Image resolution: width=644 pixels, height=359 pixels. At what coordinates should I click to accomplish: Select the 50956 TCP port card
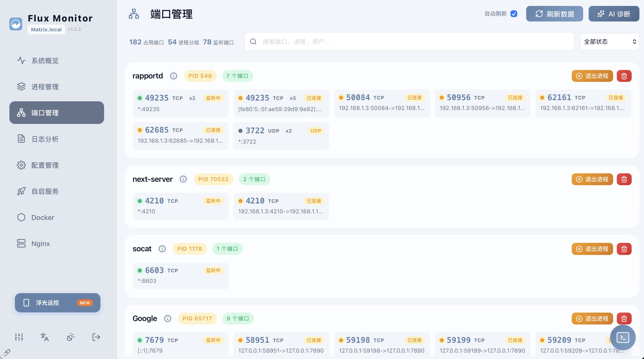(482, 103)
